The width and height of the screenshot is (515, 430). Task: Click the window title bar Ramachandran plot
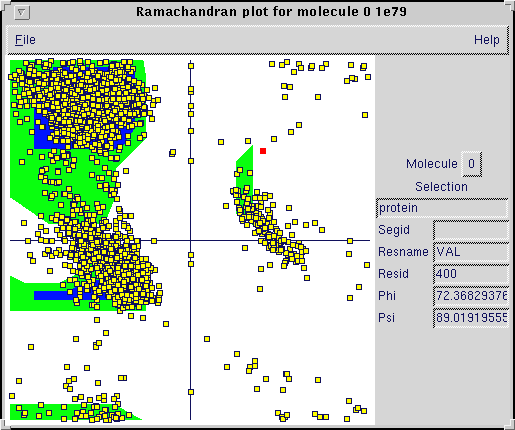click(271, 12)
